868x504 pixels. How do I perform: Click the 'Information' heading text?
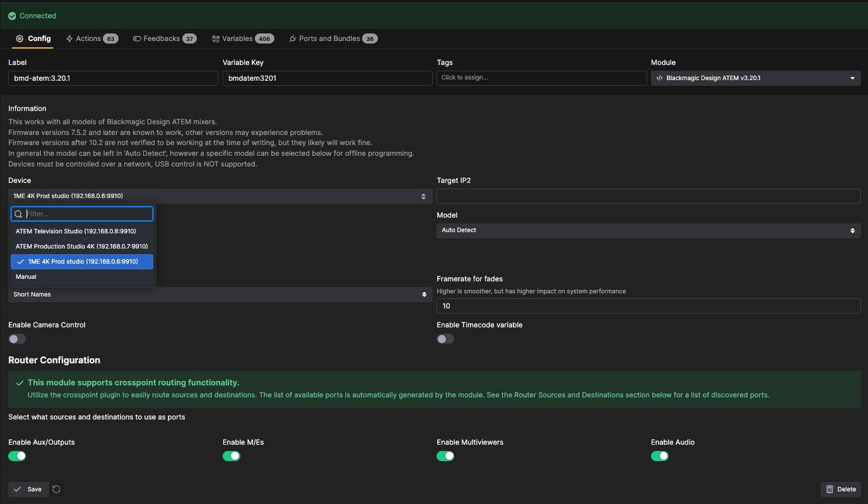27,108
